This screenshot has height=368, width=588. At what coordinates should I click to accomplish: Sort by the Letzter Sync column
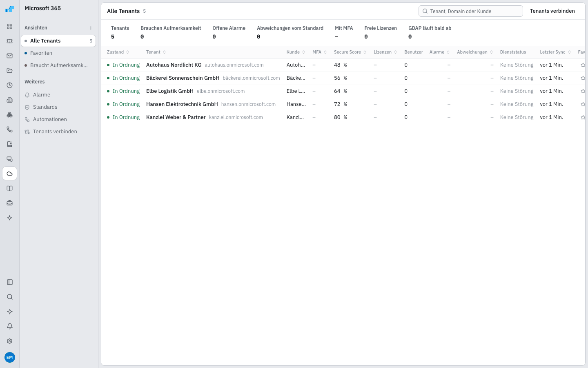click(x=555, y=52)
